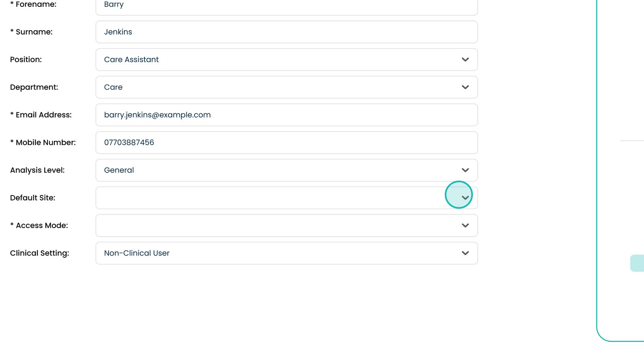Click the Access Mode chevron arrow
Screen dimensions: 644x362
pos(465,225)
